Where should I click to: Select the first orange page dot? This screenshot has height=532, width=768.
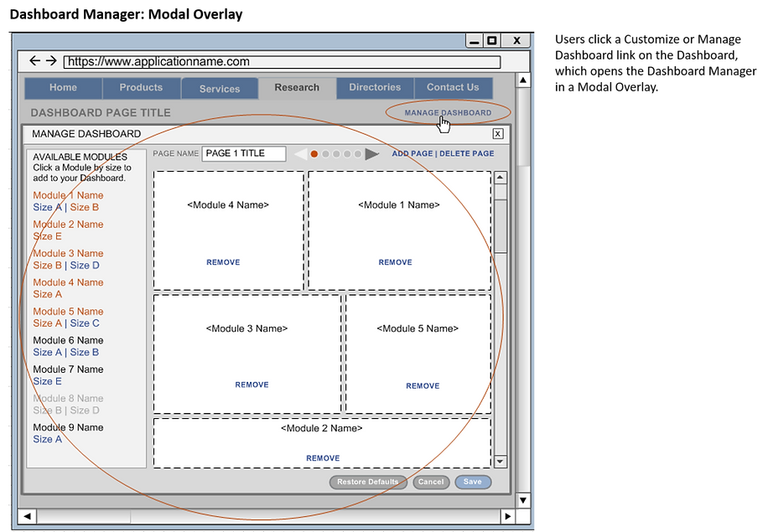(314, 154)
